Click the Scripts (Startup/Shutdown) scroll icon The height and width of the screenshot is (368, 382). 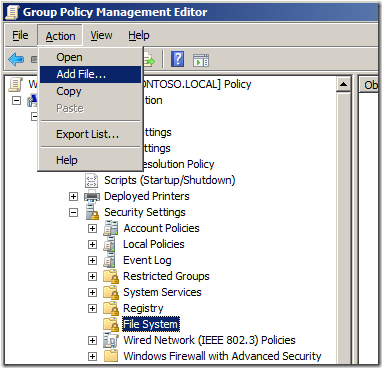[x=92, y=180]
